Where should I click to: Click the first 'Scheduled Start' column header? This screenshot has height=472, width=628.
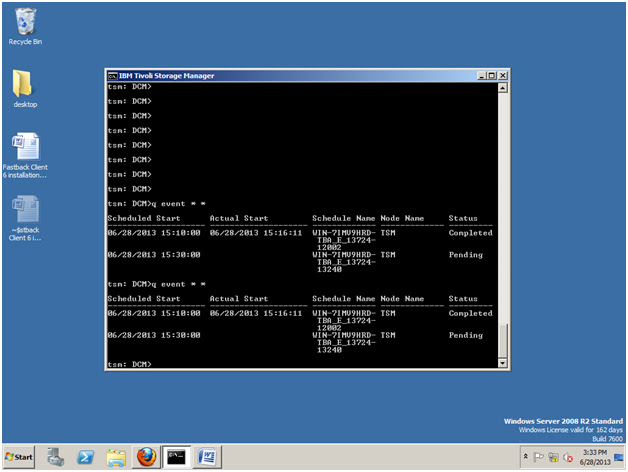(144, 218)
